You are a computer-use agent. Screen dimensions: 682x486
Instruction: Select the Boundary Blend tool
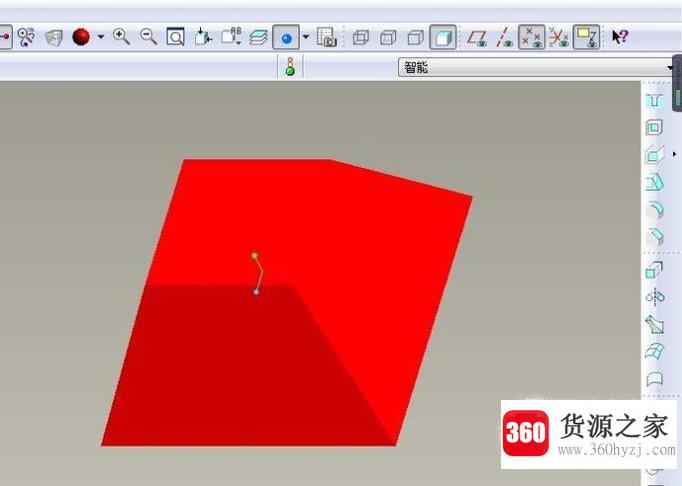click(655, 352)
